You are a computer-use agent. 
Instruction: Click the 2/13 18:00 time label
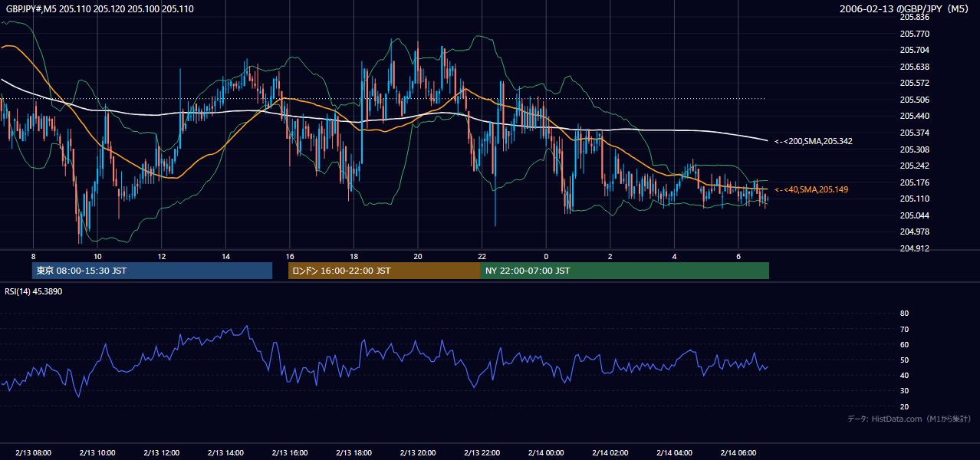click(x=354, y=452)
